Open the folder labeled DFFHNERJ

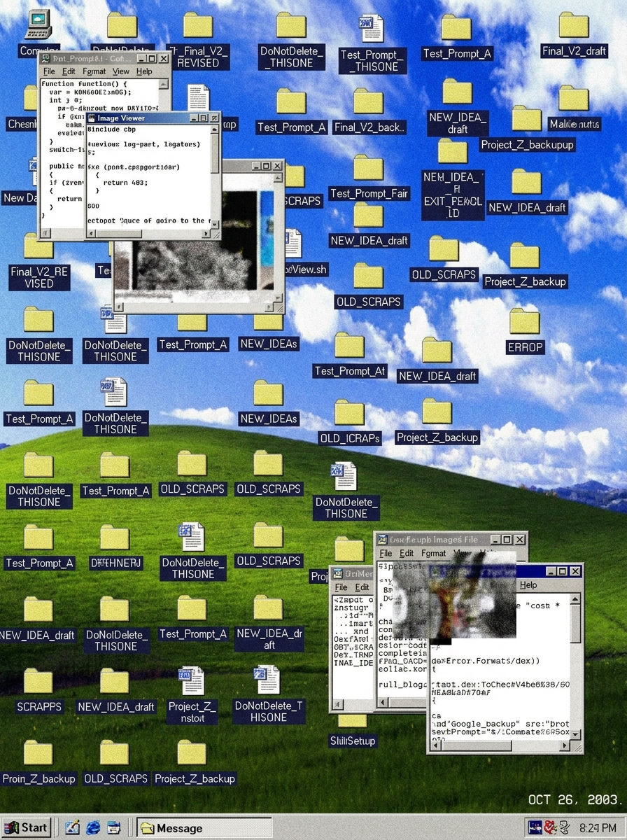tap(115, 538)
